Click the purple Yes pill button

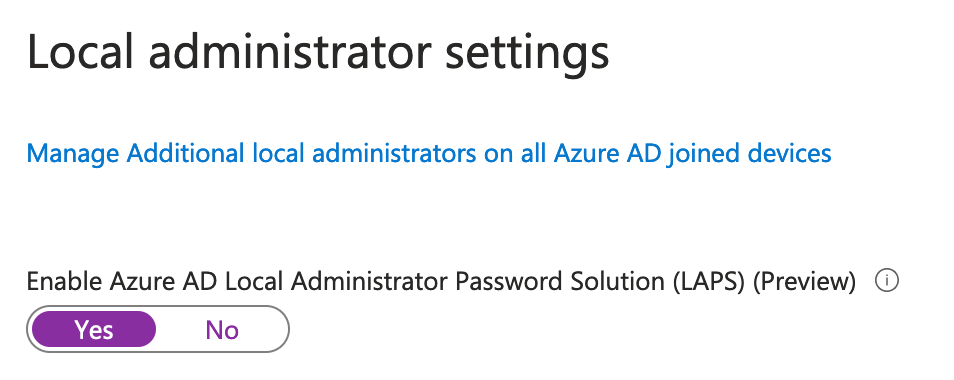point(94,329)
